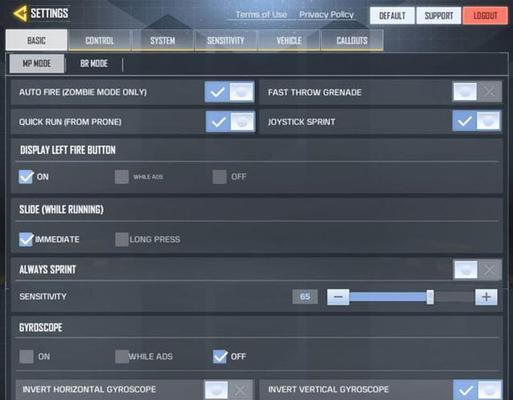Image resolution: width=513 pixels, height=400 pixels.
Task: Open the Control tab
Action: click(x=99, y=40)
